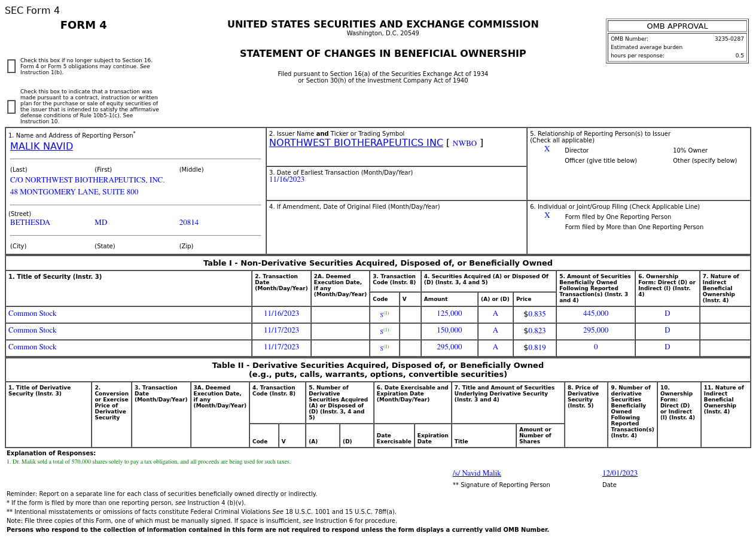Click the Table II section title

(378, 370)
